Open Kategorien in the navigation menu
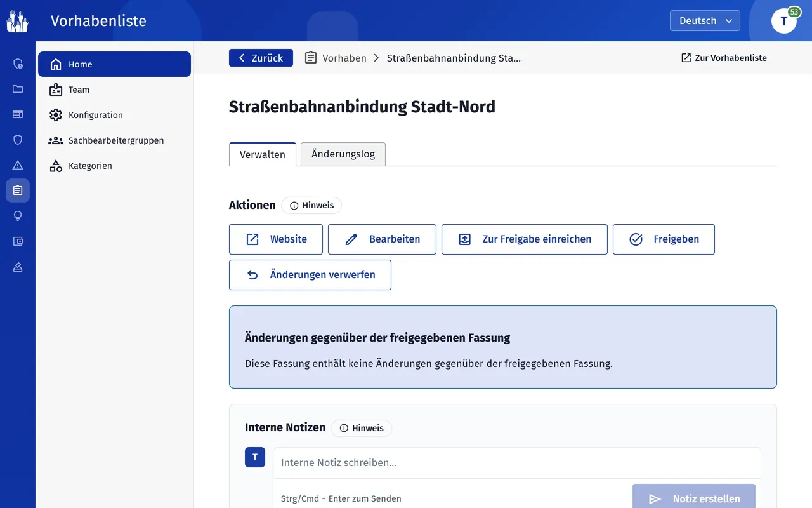 click(114, 166)
